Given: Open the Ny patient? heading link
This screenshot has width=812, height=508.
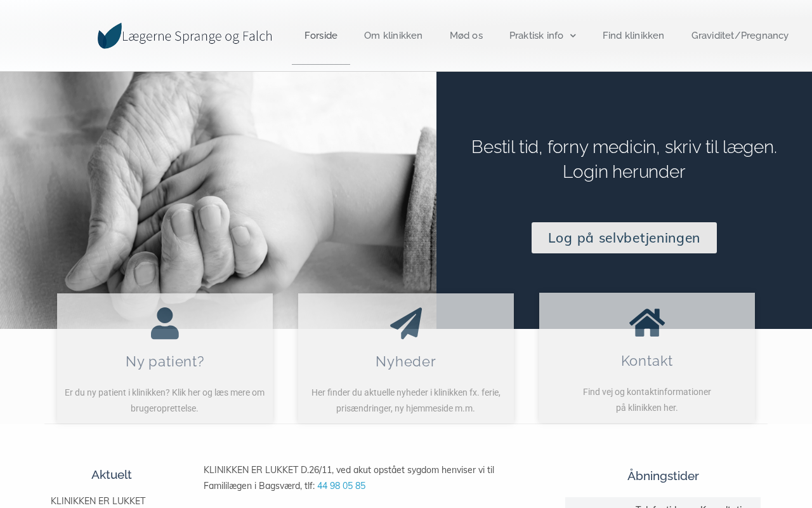Looking at the screenshot, I should [x=165, y=361].
